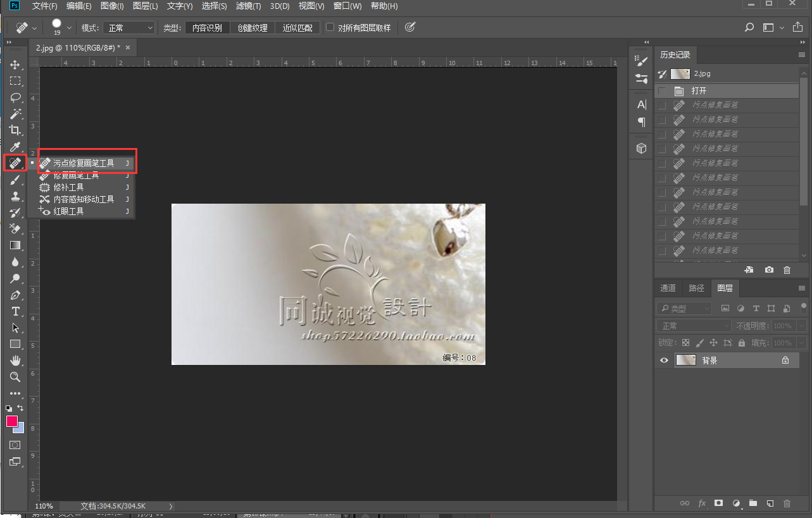Open the layer filter 类型 dropdown
Image resolution: width=812 pixels, height=518 pixels.
pos(685,309)
